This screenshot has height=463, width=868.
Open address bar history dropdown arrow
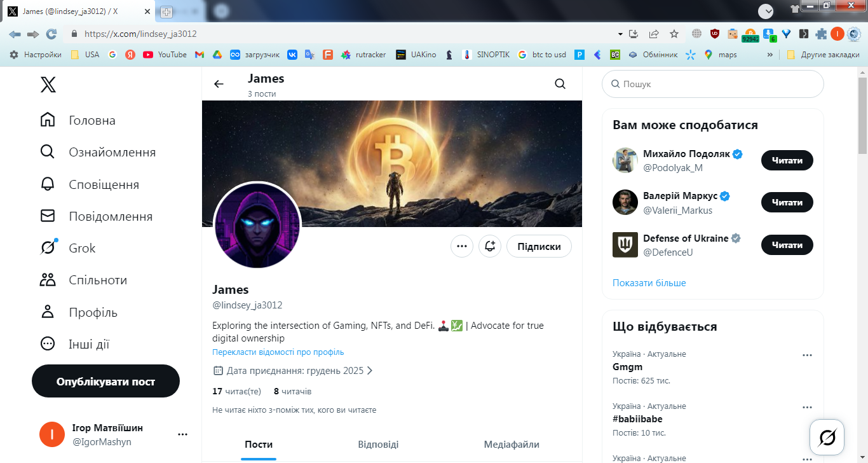pos(620,34)
